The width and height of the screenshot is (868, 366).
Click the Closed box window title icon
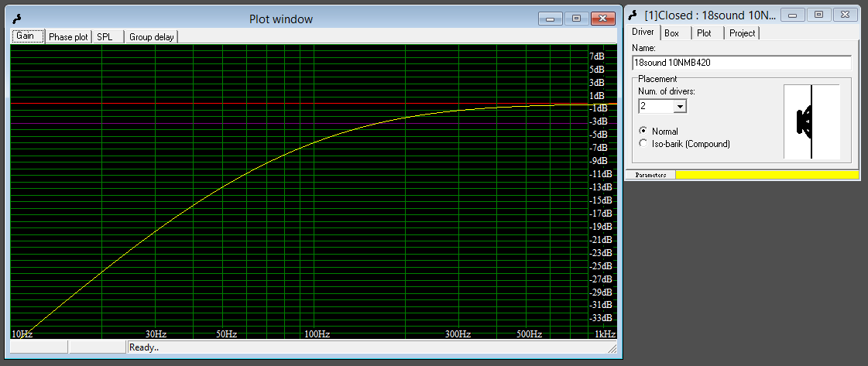634,15
